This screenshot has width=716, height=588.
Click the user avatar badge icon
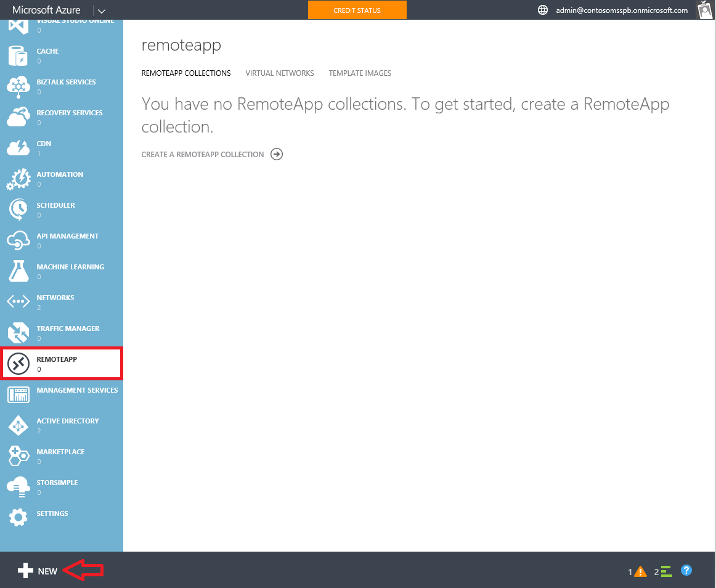pos(705,10)
